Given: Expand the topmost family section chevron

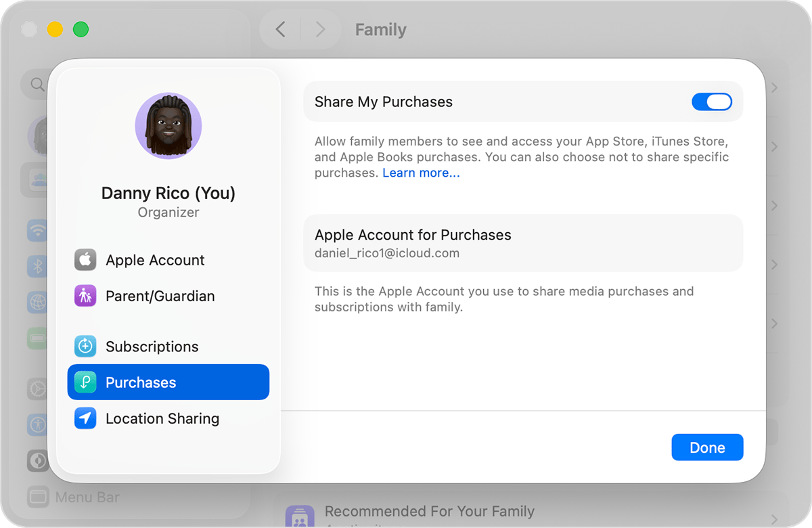Looking at the screenshot, I should tap(775, 87).
